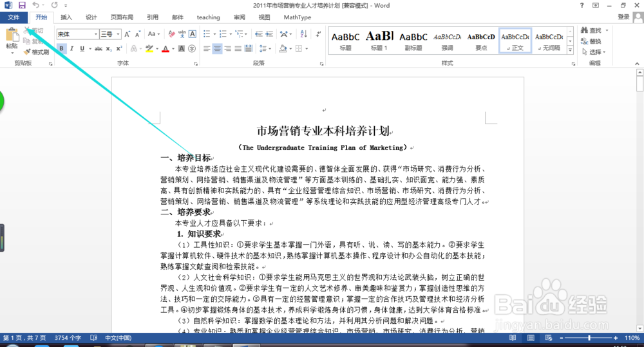Switch to the Web Layout view icon
The width and height of the screenshot is (644, 347).
[x=549, y=338]
